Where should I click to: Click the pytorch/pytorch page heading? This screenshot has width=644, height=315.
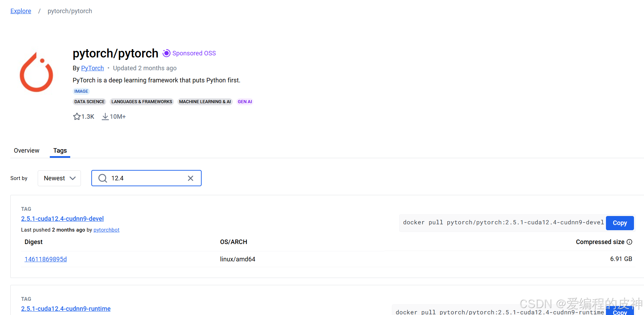tap(116, 53)
